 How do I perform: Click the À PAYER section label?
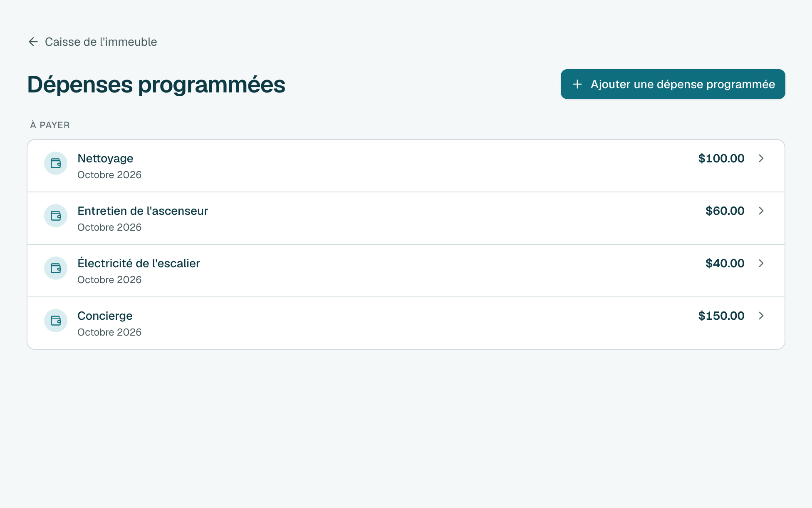(50, 125)
